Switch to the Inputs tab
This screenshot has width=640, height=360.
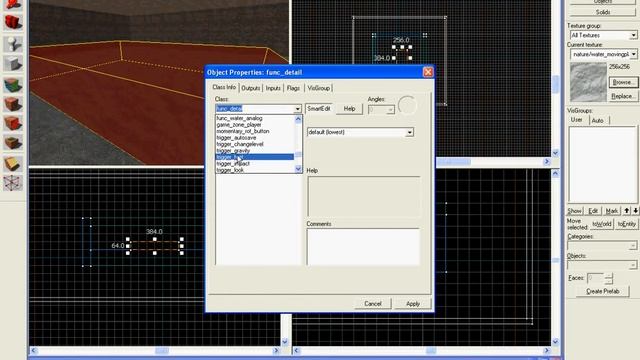[x=273, y=88]
